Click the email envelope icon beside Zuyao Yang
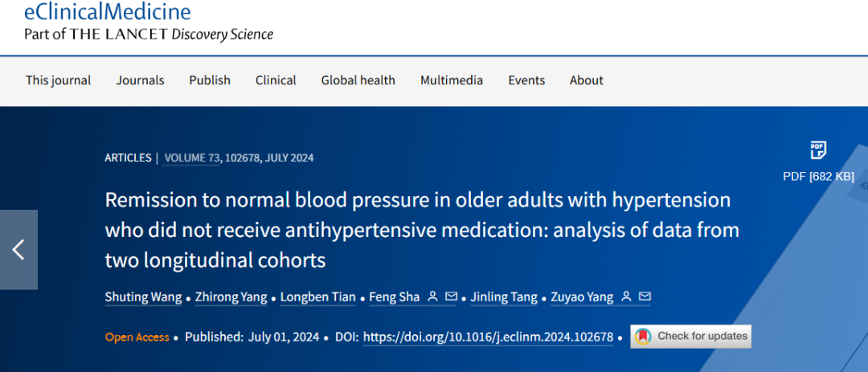 tap(645, 296)
